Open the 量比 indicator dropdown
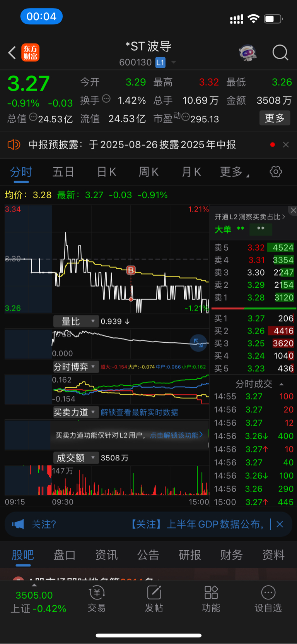Image resolution: width=297 pixels, height=644 pixels. (76, 321)
